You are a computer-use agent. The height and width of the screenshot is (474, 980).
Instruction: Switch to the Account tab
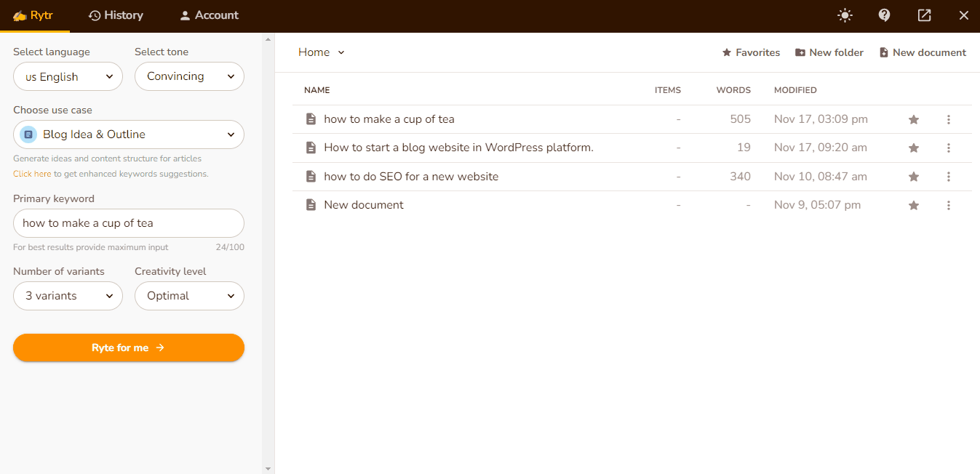[209, 15]
